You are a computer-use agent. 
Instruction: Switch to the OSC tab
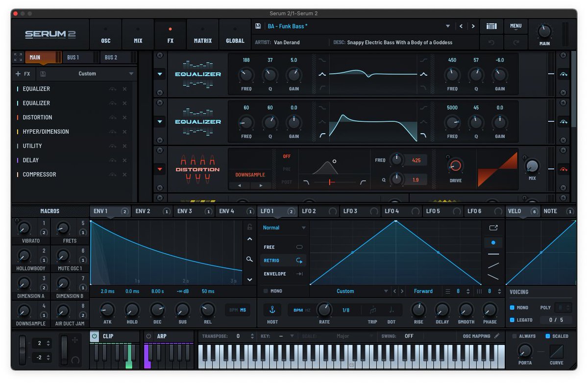point(106,35)
